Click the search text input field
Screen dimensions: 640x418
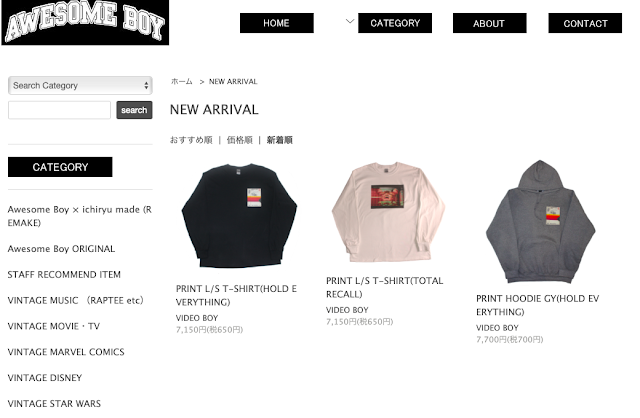click(x=60, y=110)
